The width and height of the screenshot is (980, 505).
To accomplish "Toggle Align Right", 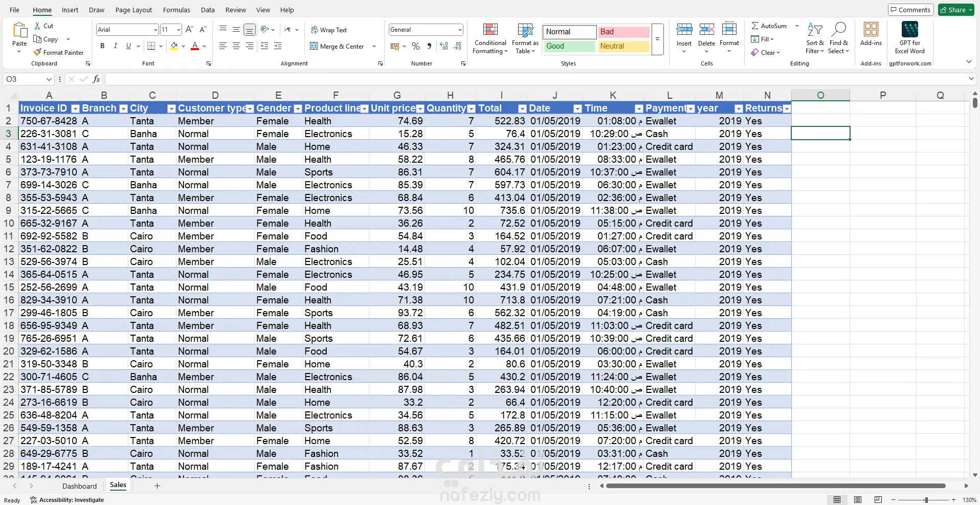I will 250,46.
